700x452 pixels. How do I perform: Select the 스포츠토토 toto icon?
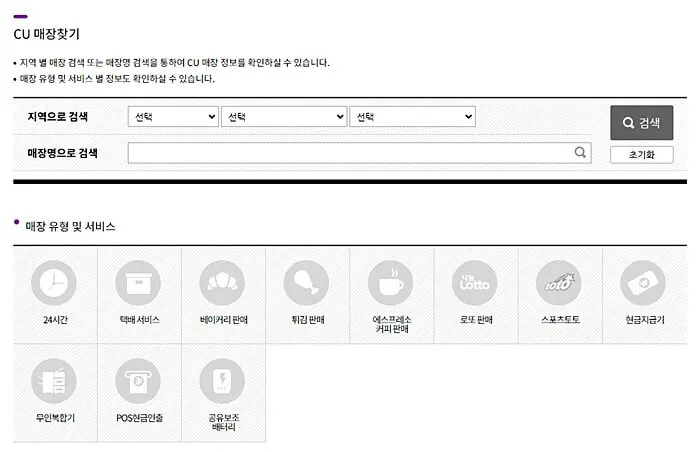tap(559, 283)
